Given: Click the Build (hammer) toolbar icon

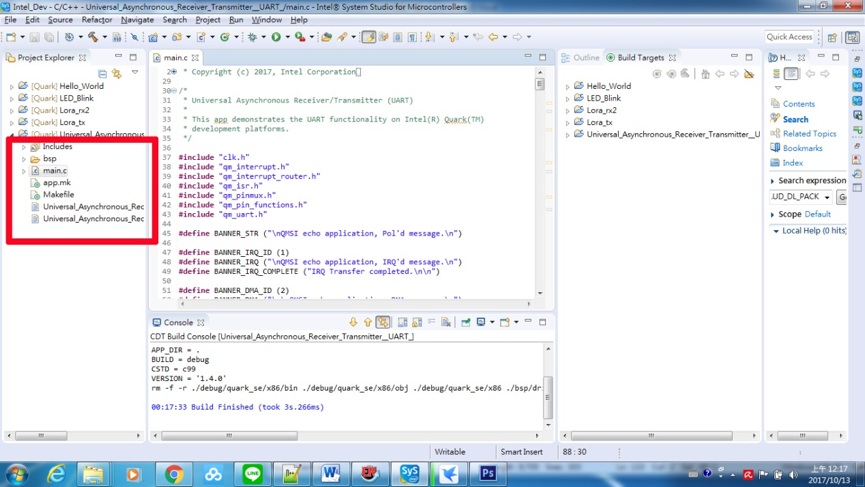Looking at the screenshot, I should coord(93,37).
